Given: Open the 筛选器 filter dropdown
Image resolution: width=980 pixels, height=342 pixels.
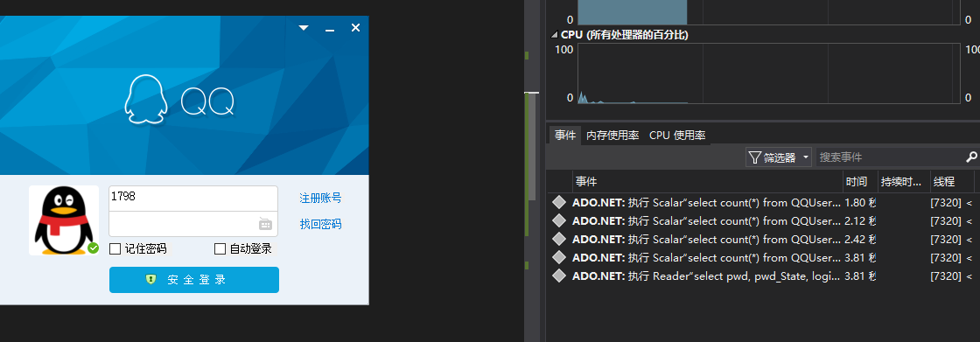Looking at the screenshot, I should [x=779, y=157].
